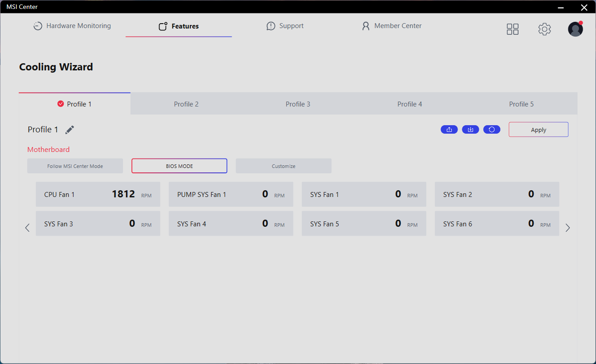Screen dimensions: 596x364
Task: Select the Profile 1 tab
Action: [74, 104]
